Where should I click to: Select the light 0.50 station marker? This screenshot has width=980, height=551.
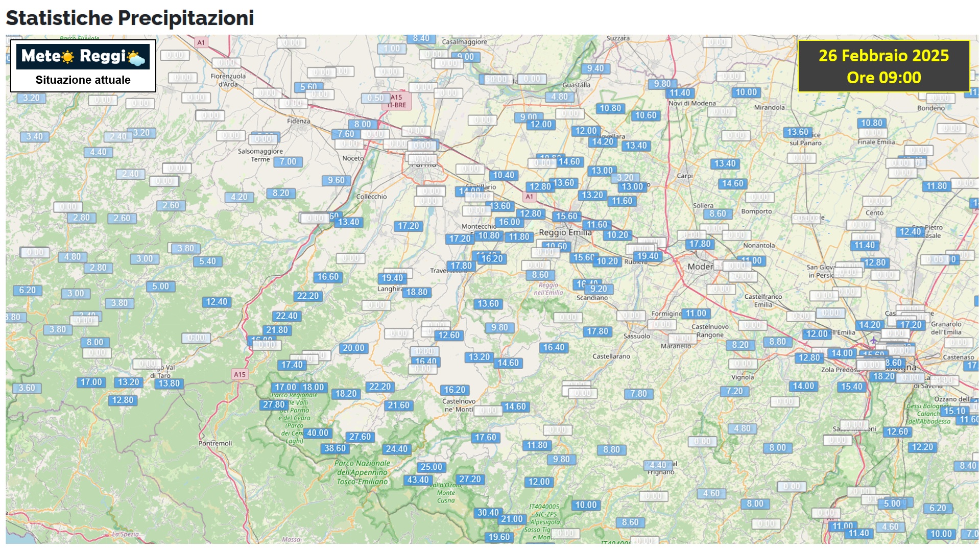click(375, 98)
